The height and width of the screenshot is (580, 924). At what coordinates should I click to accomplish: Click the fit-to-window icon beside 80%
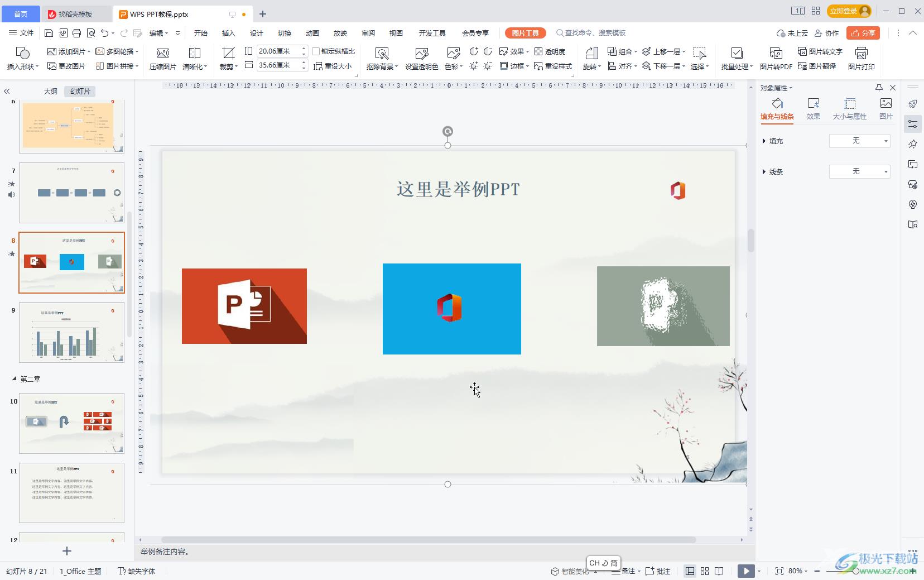[779, 571]
